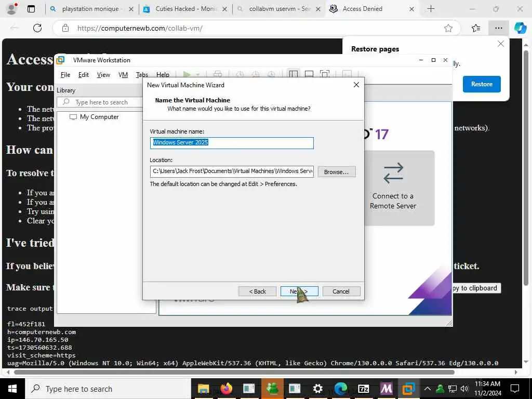Click the VMware Workstation title icon

point(60,60)
